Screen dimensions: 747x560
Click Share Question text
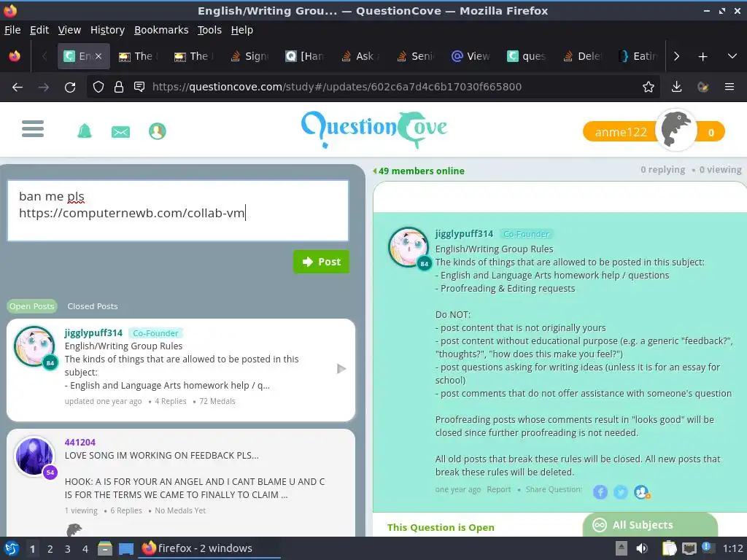tap(554, 489)
